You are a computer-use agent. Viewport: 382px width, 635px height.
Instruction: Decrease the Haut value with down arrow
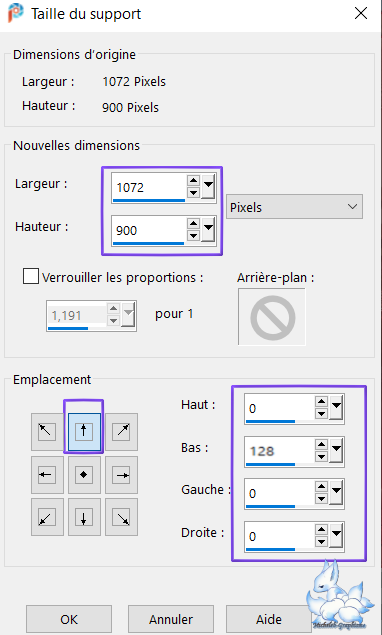(x=321, y=414)
